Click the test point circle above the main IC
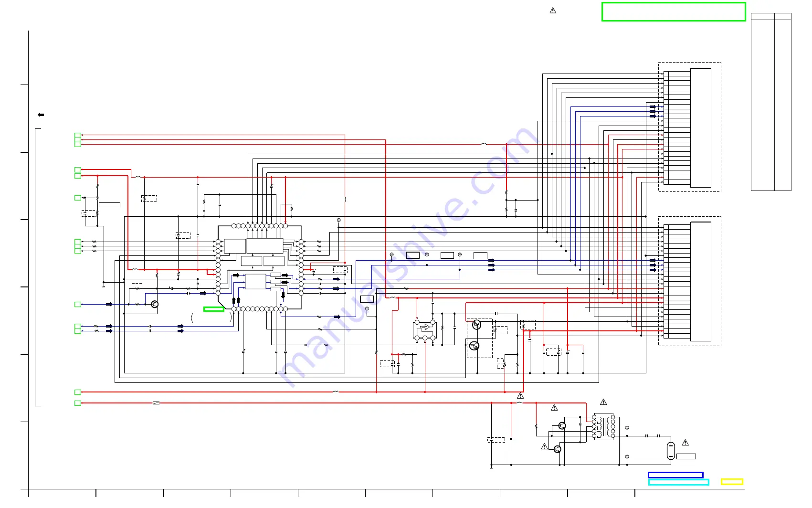The height and width of the screenshot is (508, 812). coord(339,220)
